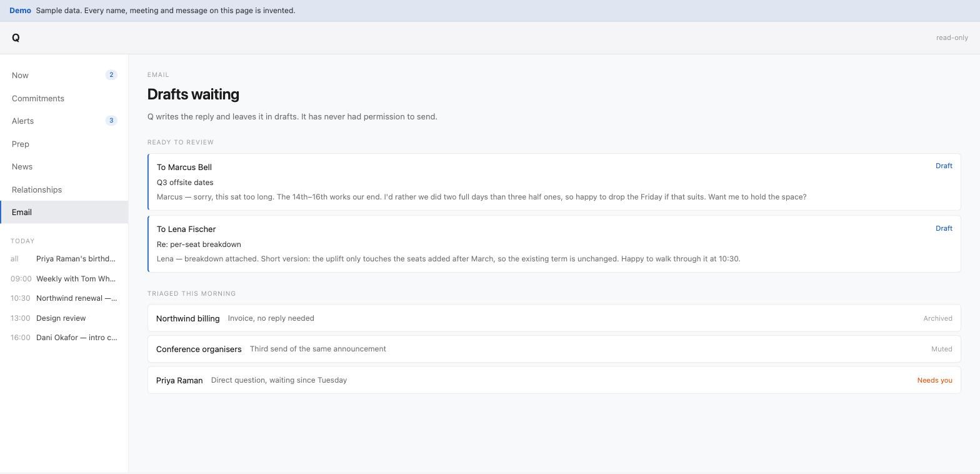Open the News section

tap(64, 166)
